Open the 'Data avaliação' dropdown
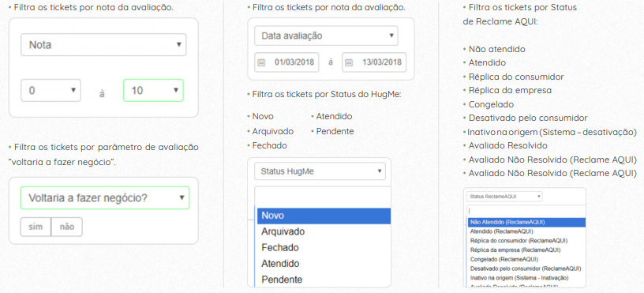Screen dimensions: 644x293 point(326,36)
